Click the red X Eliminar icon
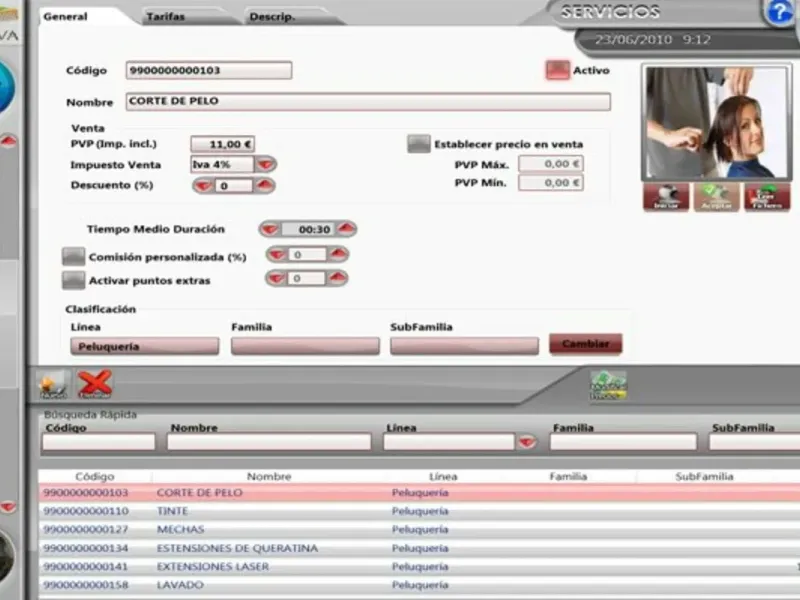The image size is (800, 600). (95, 384)
